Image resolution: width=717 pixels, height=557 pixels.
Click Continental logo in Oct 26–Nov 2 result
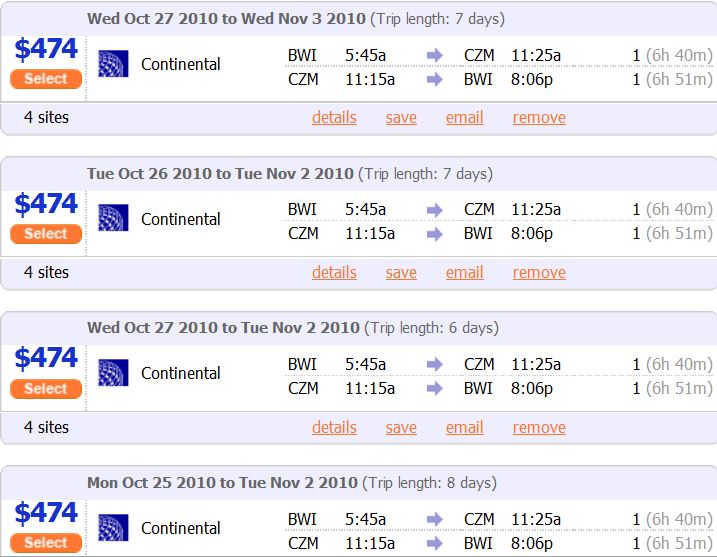113,218
